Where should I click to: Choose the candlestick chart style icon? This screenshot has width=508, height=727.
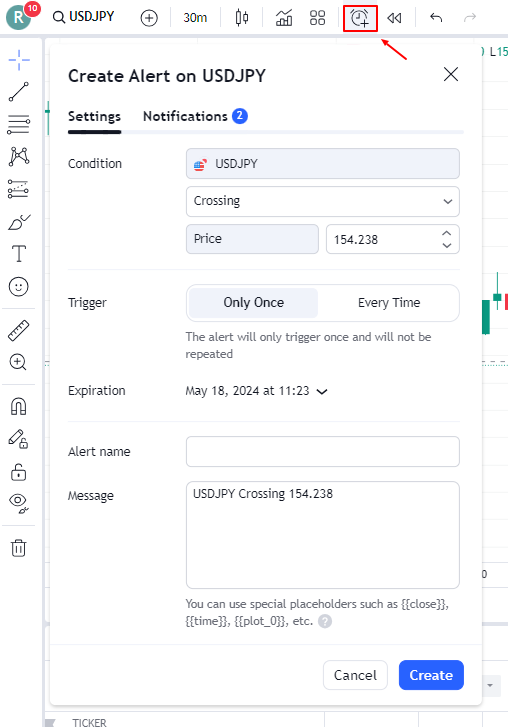pos(241,18)
